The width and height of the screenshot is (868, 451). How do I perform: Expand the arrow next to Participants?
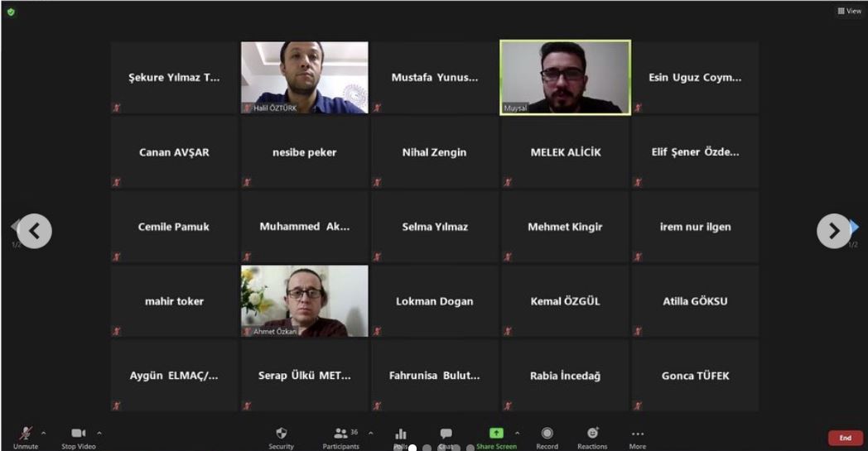pos(371,433)
